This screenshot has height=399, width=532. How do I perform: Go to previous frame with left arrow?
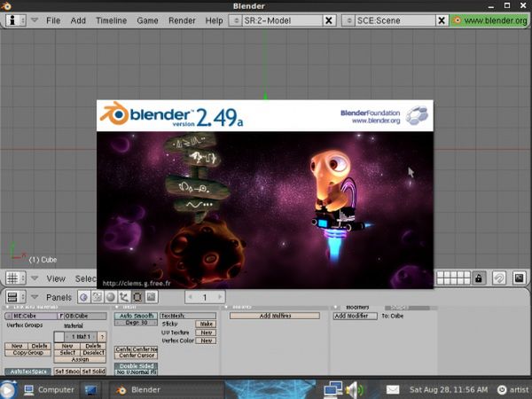click(x=190, y=297)
